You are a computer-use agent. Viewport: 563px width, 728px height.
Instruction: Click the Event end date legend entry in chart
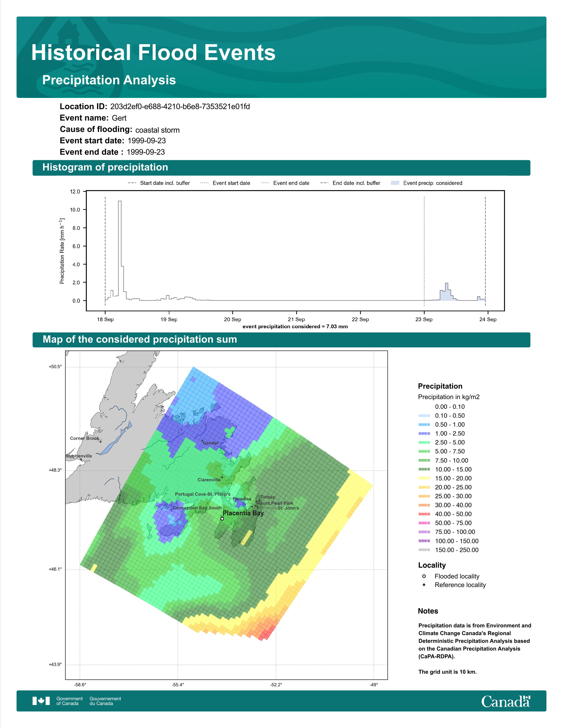coord(285,183)
